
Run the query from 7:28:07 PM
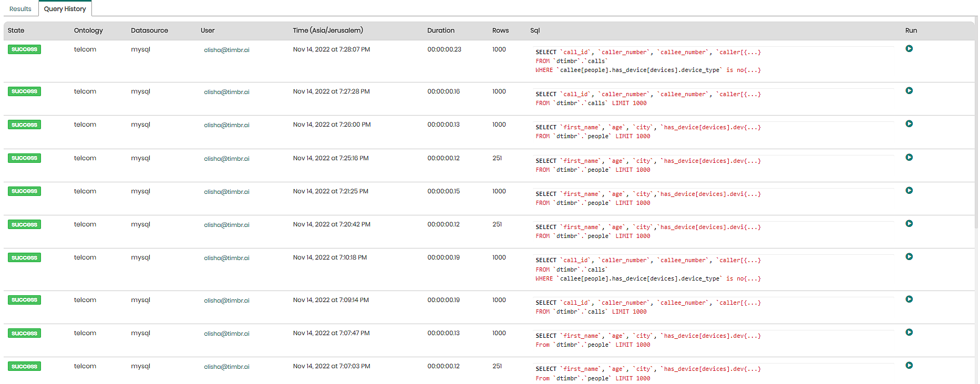point(909,49)
